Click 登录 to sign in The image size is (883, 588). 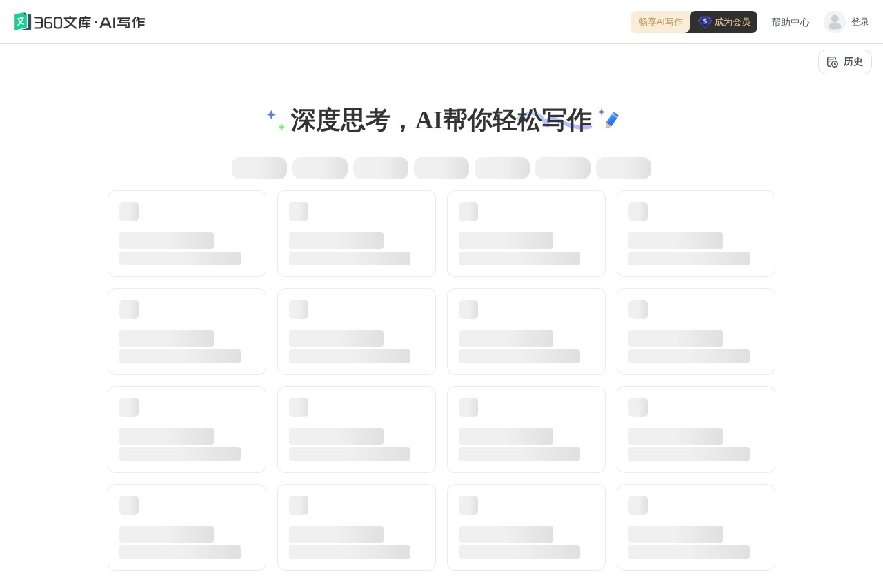tap(860, 22)
